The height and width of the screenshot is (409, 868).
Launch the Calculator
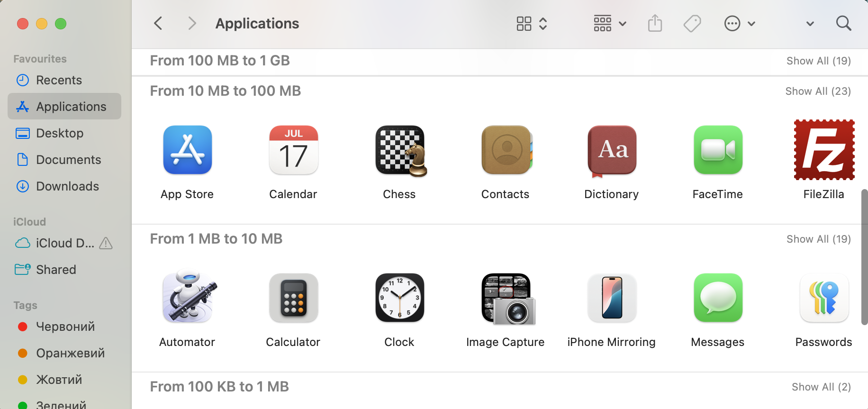293,298
